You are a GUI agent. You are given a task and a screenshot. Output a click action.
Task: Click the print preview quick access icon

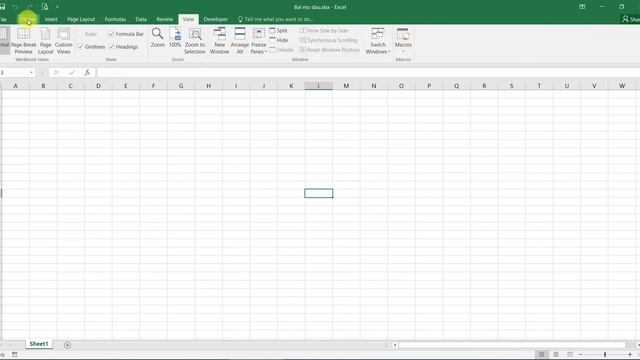tap(45, 7)
